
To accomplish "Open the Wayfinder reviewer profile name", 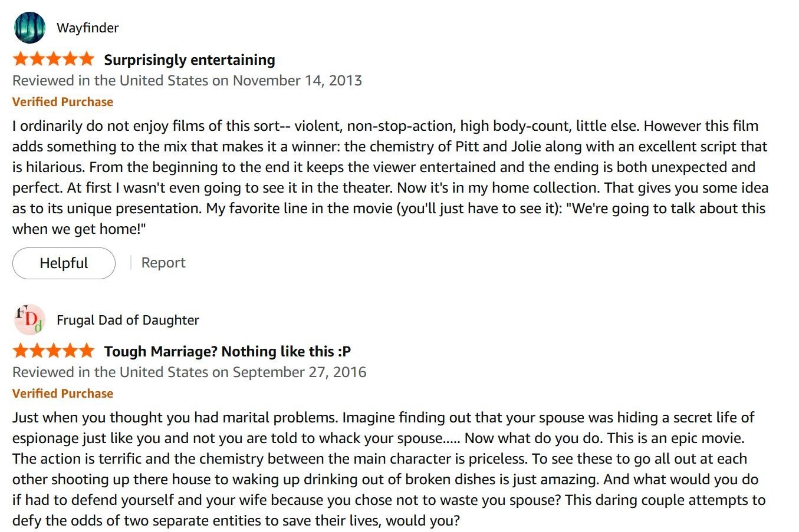I will 88,28.
